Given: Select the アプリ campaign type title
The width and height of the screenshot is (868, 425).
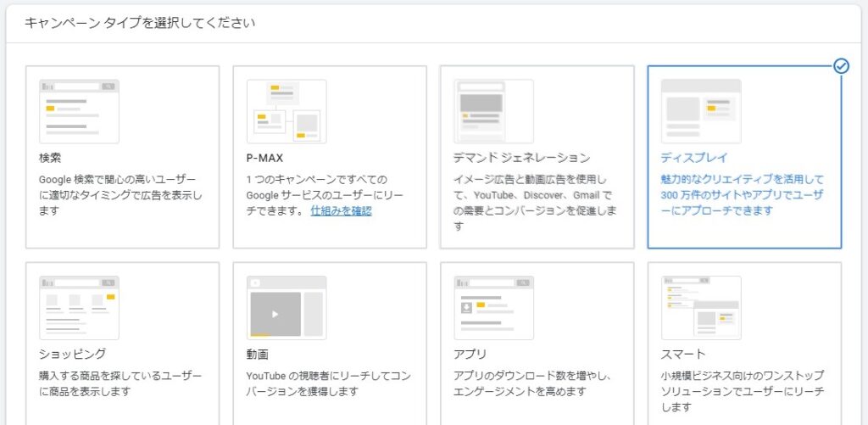Looking at the screenshot, I should click(x=470, y=354).
